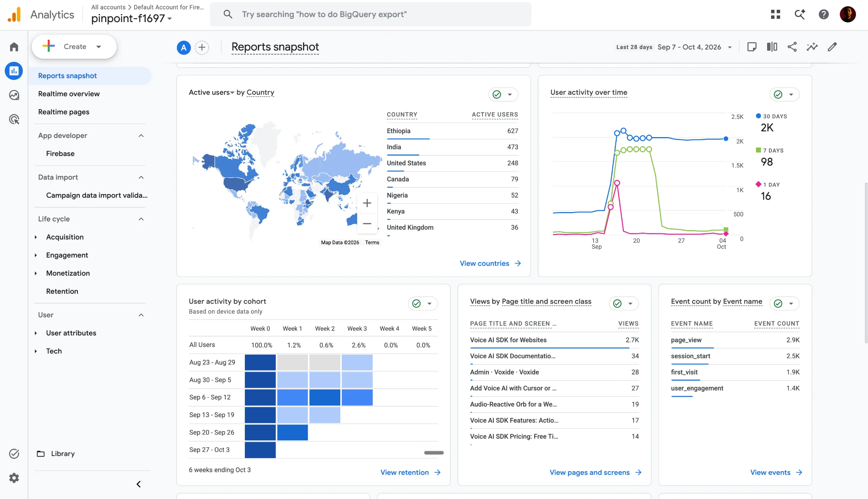Image resolution: width=868 pixels, height=499 pixels.
Task: Open the pinpoint-f1697 property selector
Action: (x=132, y=18)
